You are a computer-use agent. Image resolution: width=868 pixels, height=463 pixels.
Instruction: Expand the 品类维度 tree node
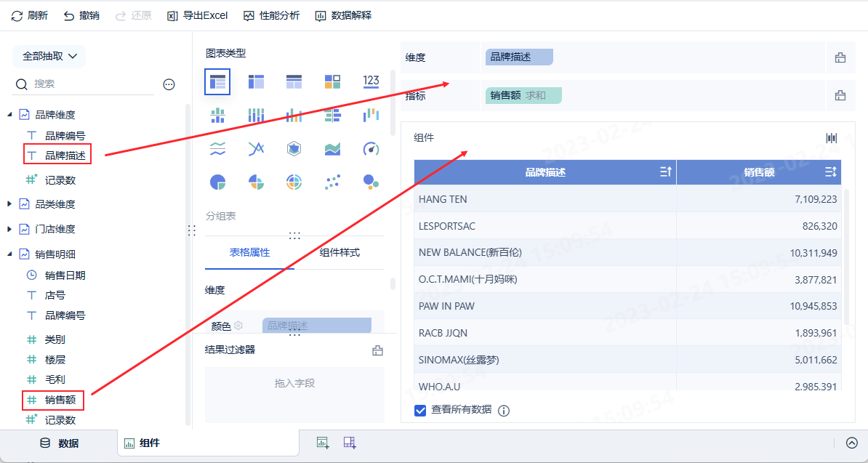click(9, 204)
